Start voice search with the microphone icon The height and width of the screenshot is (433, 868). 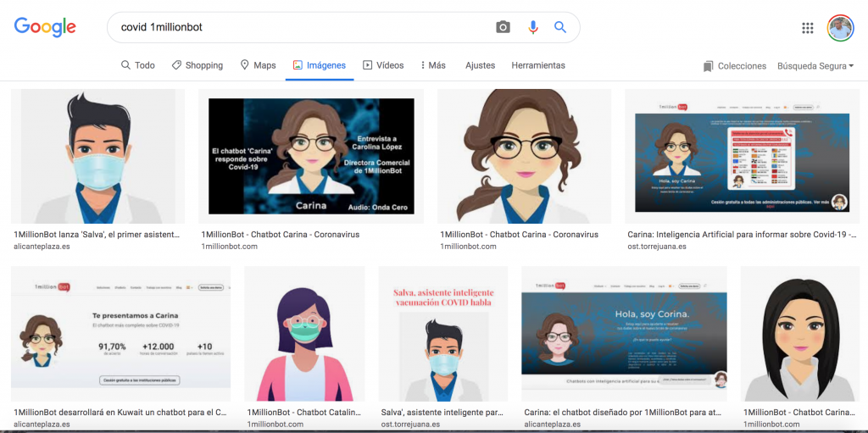pyautogui.click(x=532, y=27)
